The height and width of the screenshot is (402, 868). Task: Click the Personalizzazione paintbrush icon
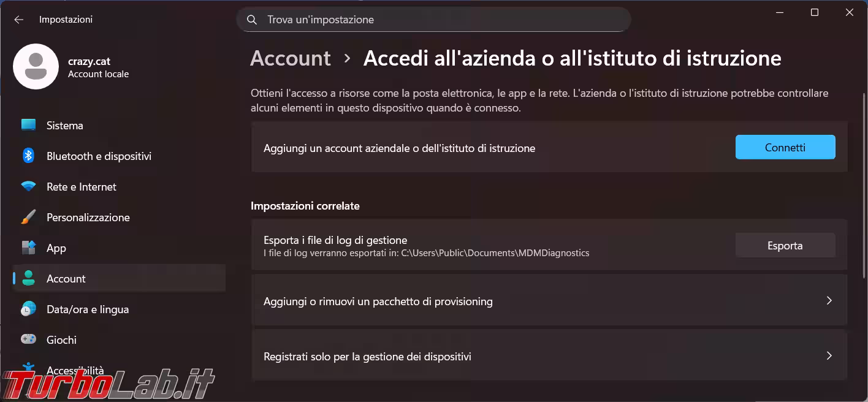point(28,217)
